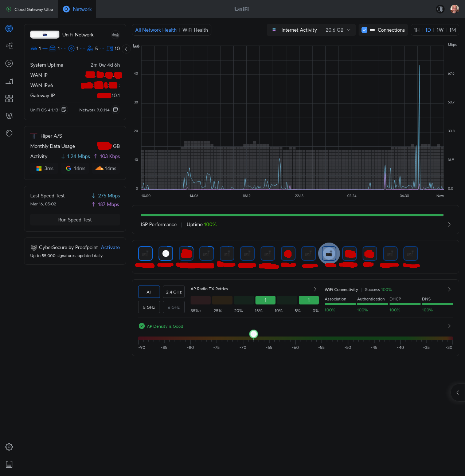Click the Activate CyberSecure link

point(110,247)
